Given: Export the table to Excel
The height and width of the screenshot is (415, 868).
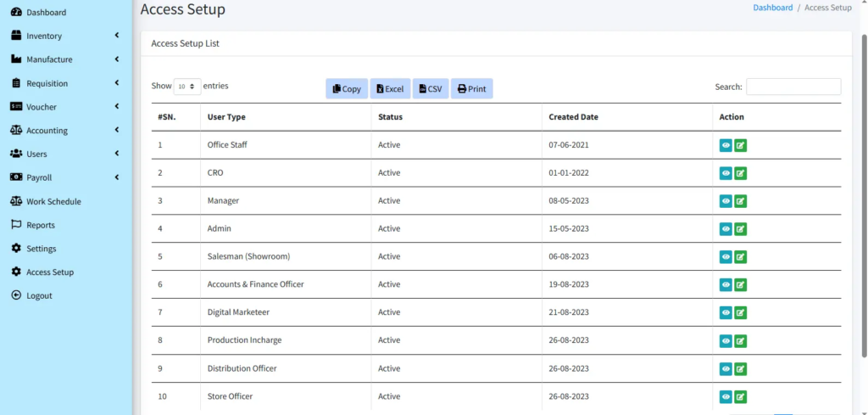Looking at the screenshot, I should (390, 88).
